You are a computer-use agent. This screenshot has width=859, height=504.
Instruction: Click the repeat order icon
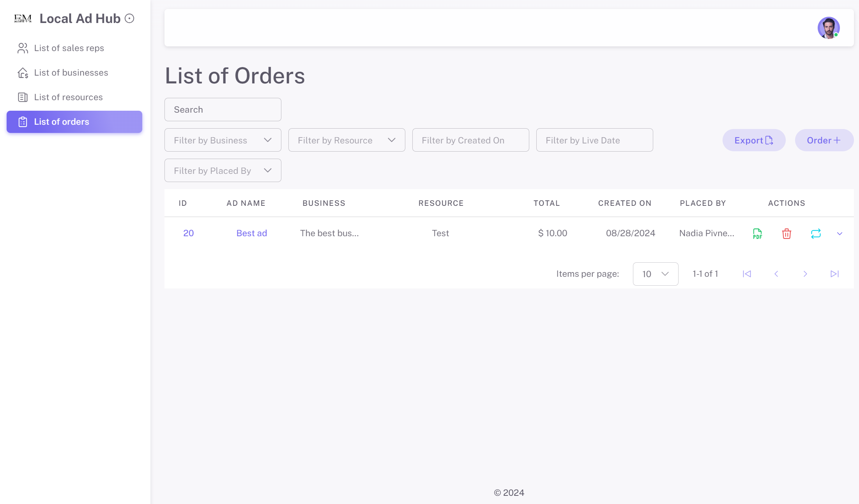coord(816,233)
